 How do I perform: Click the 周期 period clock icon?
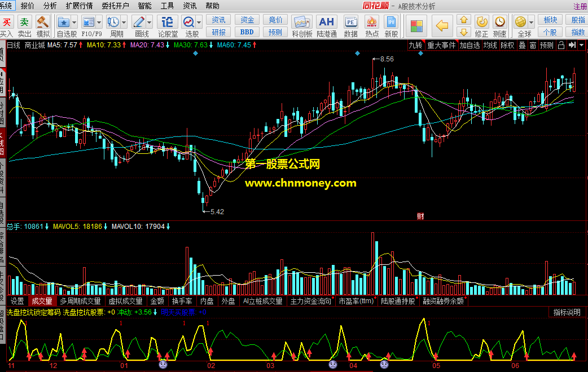point(113,23)
